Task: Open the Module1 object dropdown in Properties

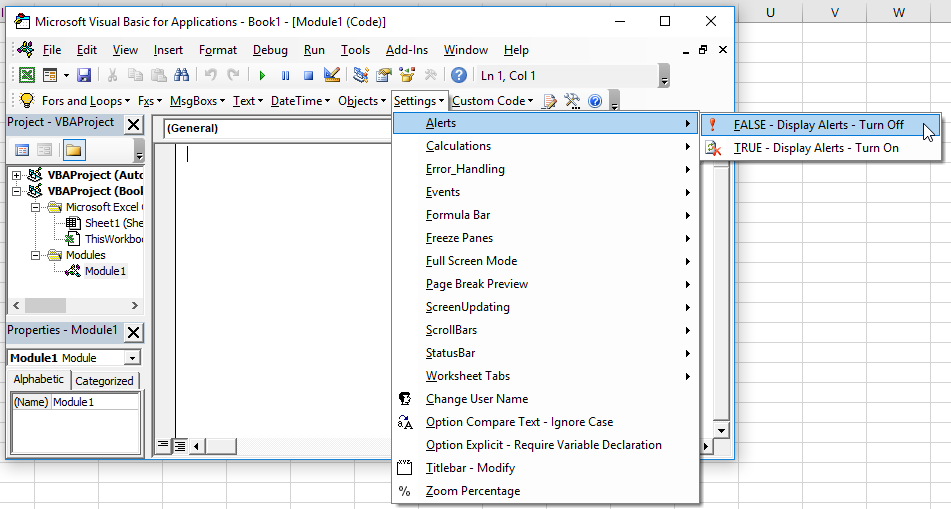Action: [x=132, y=358]
